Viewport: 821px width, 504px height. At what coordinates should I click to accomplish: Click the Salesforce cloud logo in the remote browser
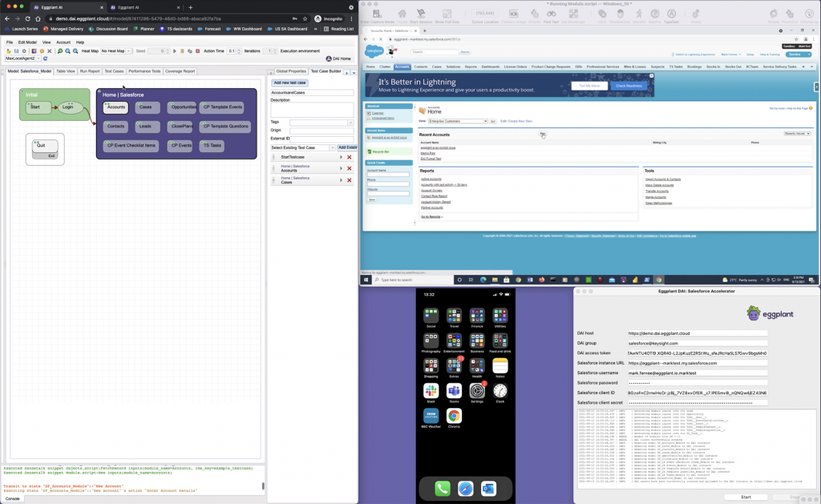(374, 51)
